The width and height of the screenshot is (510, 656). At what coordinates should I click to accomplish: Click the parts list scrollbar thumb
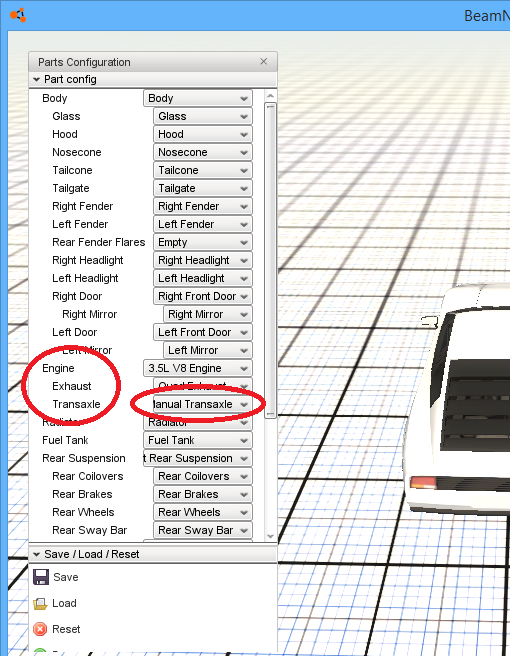click(270, 260)
